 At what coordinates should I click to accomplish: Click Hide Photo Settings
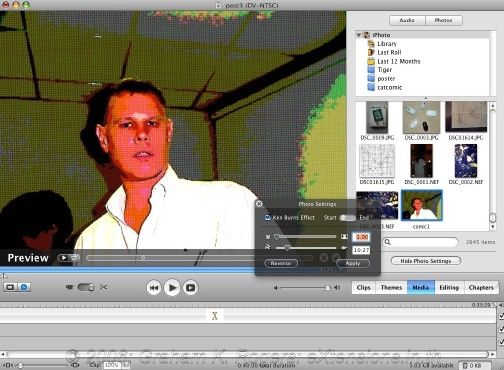(x=426, y=261)
